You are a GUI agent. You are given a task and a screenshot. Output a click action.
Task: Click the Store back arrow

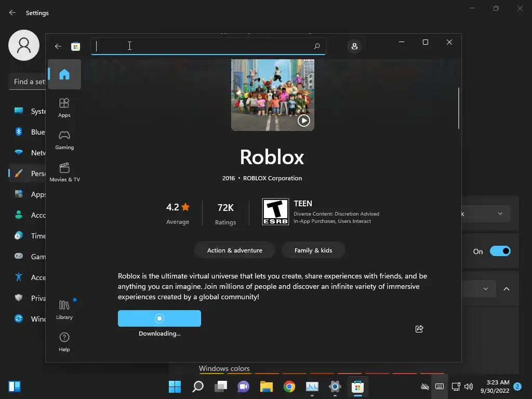pos(58,46)
